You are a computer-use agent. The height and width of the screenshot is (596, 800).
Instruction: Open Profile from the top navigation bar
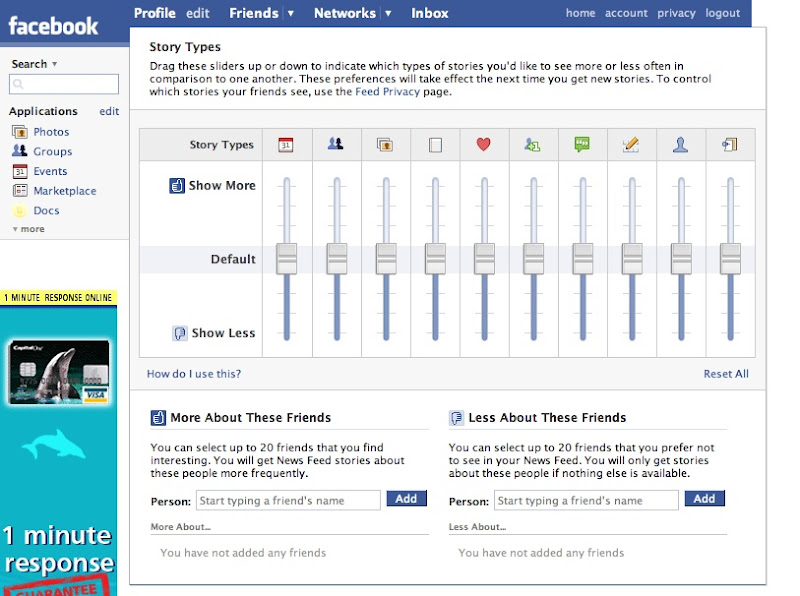click(x=155, y=13)
